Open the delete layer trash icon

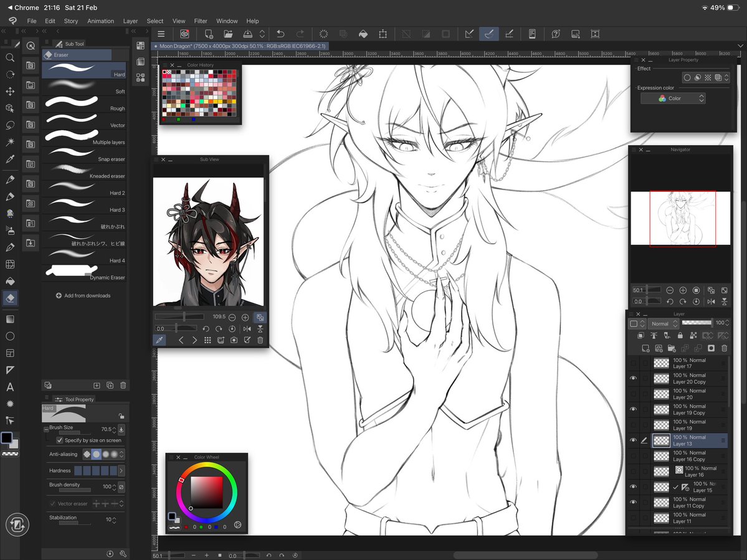(x=723, y=349)
